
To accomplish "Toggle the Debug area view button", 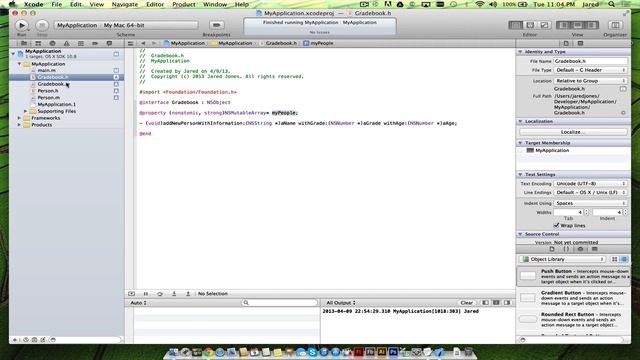I will coord(577,25).
